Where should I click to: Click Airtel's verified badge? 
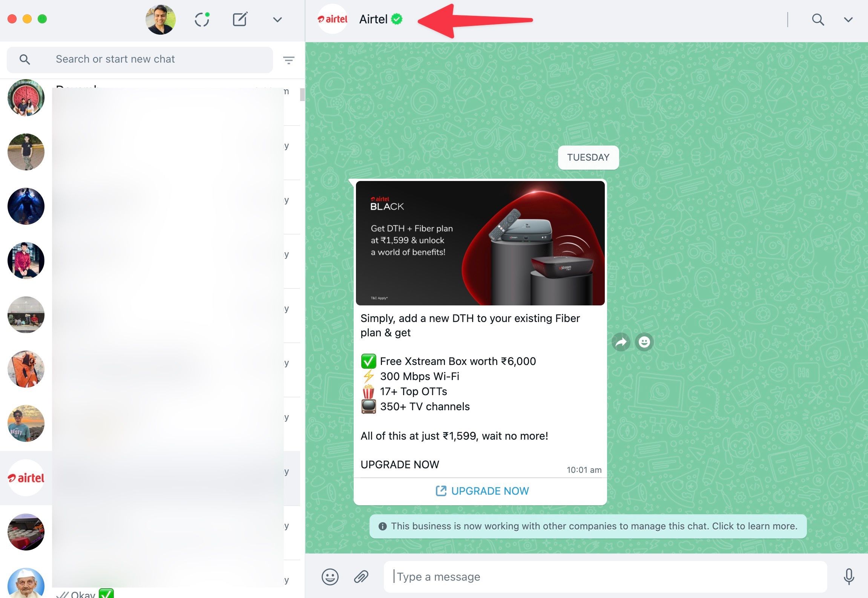point(397,19)
